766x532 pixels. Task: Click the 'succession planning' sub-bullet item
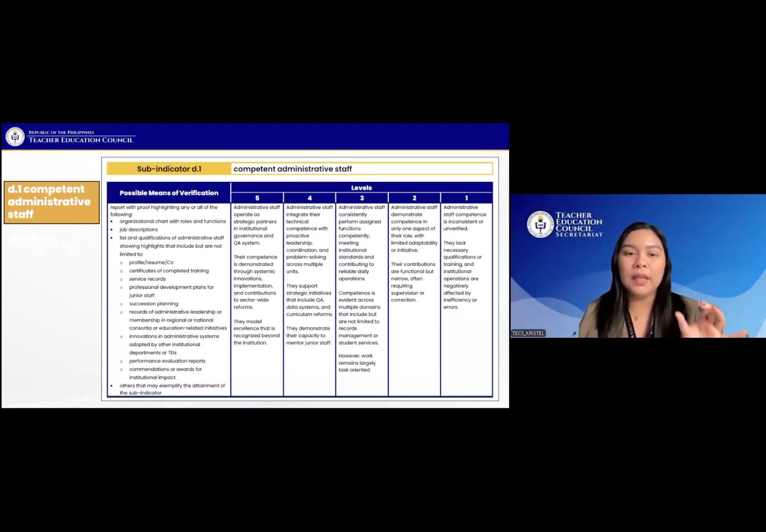coord(153,304)
